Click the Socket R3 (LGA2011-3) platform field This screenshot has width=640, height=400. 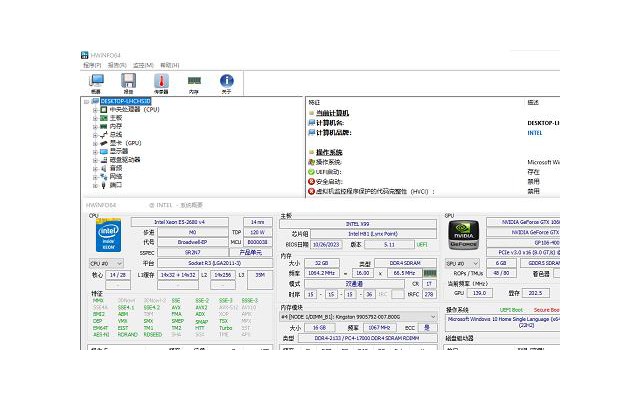tap(215, 263)
